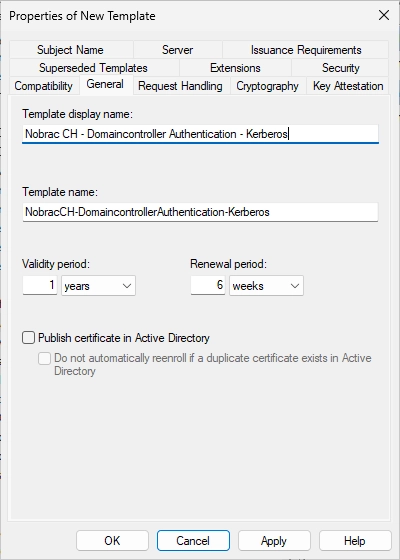Open the Cryptography tab

[268, 86]
